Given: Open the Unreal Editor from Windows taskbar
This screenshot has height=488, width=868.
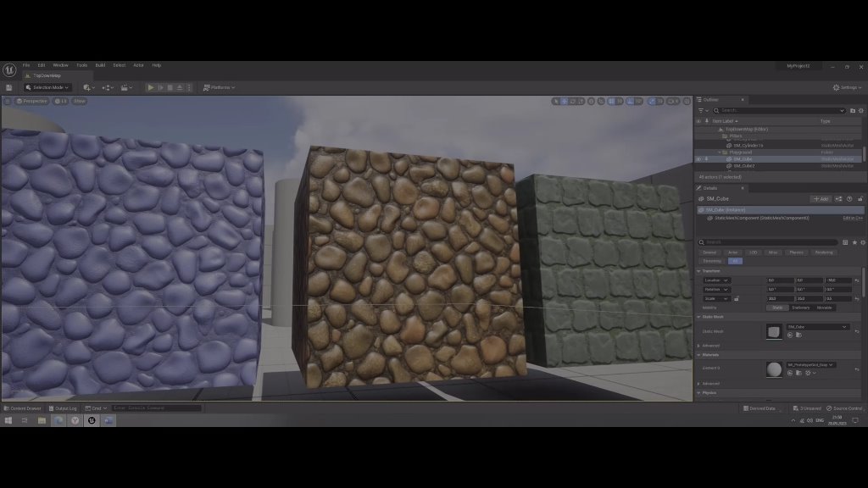Looking at the screenshot, I should (92, 420).
